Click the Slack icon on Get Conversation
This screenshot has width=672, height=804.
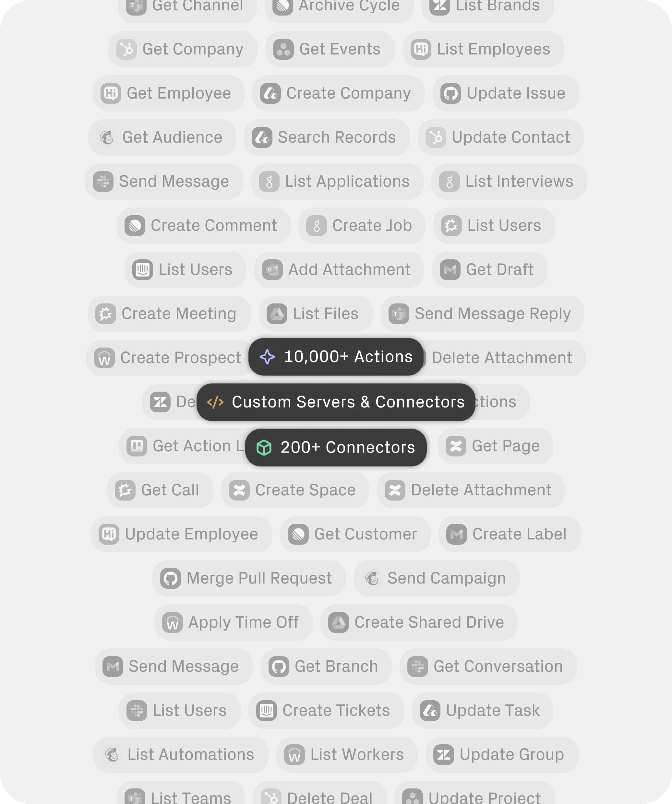(x=417, y=667)
